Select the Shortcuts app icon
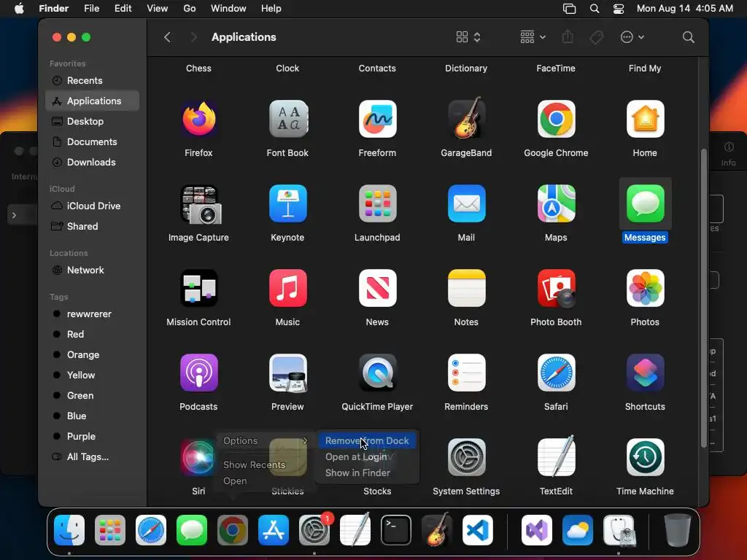 tap(645, 373)
